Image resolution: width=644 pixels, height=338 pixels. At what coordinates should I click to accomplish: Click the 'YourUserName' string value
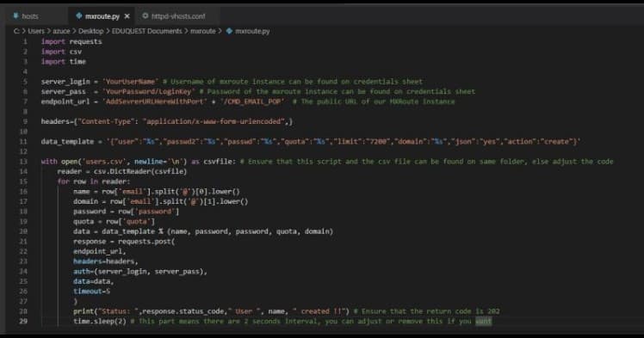pyautogui.click(x=130, y=82)
